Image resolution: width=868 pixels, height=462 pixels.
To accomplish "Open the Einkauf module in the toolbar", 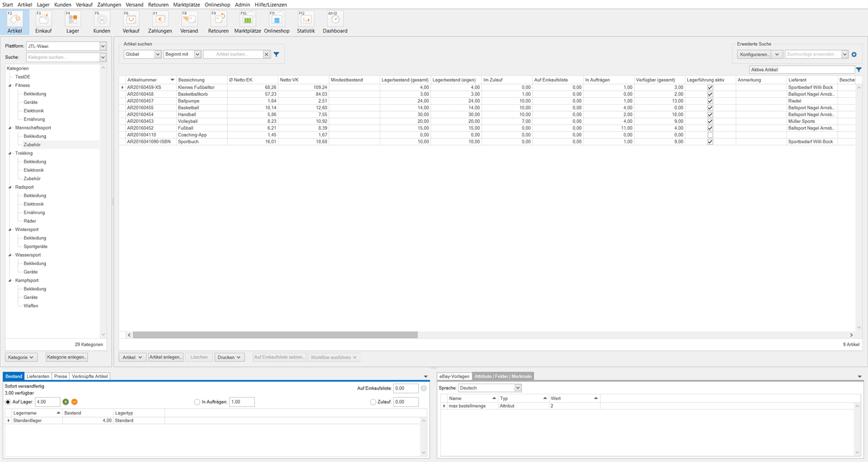I will click(x=43, y=22).
